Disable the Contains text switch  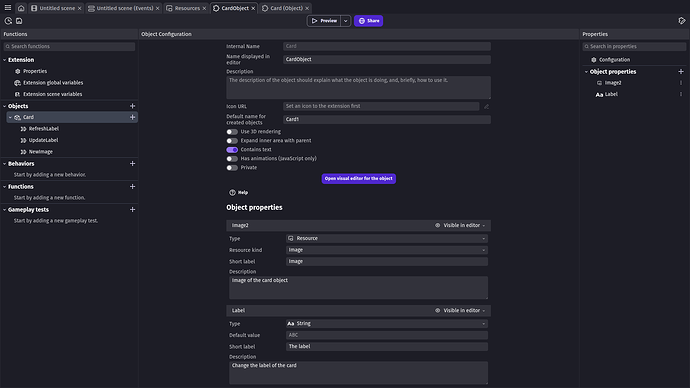point(232,150)
